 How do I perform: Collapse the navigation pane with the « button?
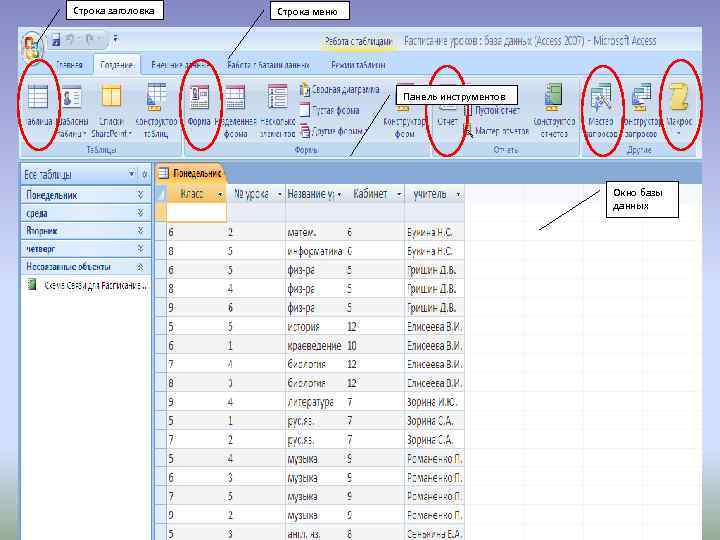[x=145, y=174]
